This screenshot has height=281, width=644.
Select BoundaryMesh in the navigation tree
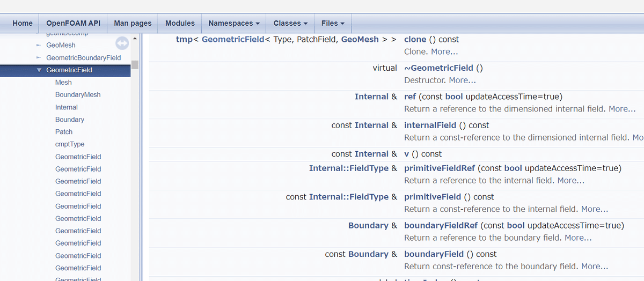[x=78, y=95]
